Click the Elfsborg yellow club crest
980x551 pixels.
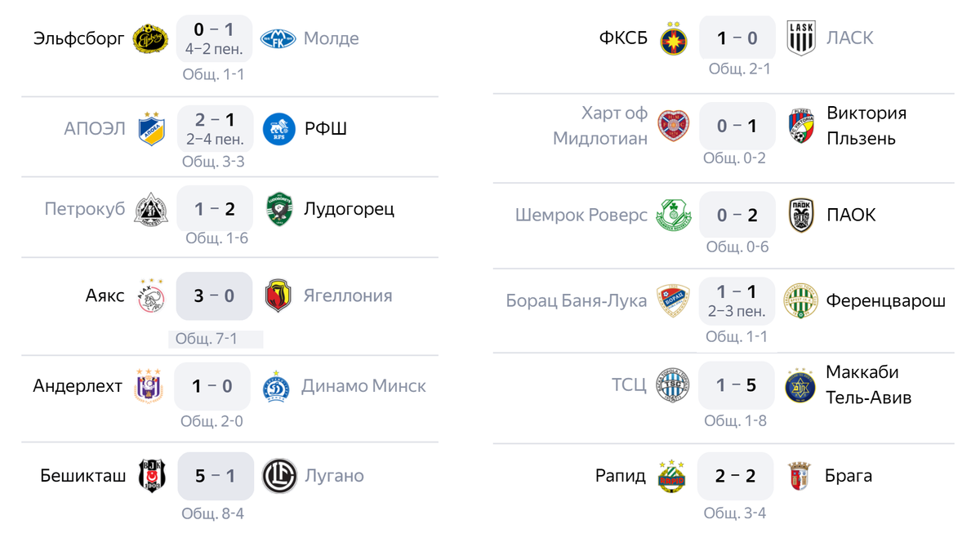[150, 38]
